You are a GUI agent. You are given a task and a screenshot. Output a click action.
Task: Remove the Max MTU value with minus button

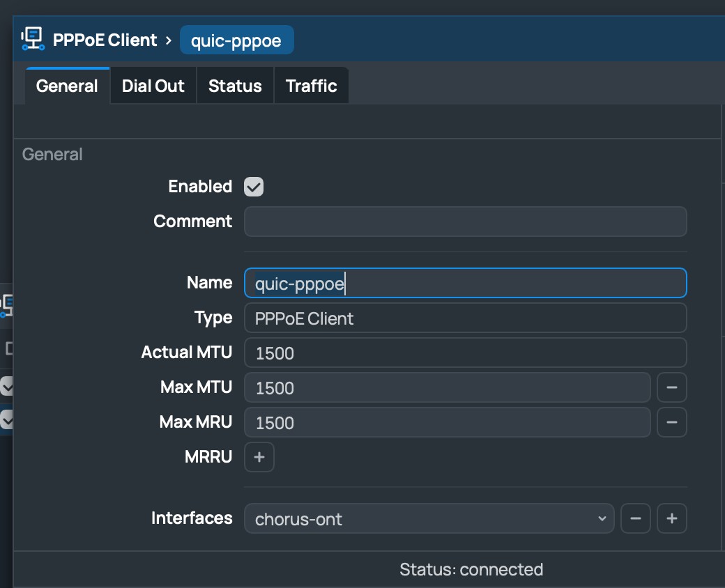click(672, 387)
